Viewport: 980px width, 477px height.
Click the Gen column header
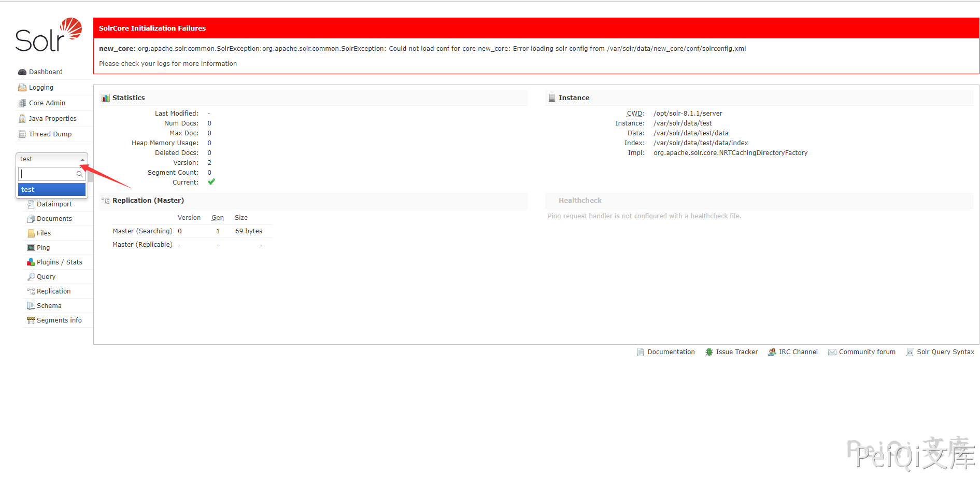218,218
